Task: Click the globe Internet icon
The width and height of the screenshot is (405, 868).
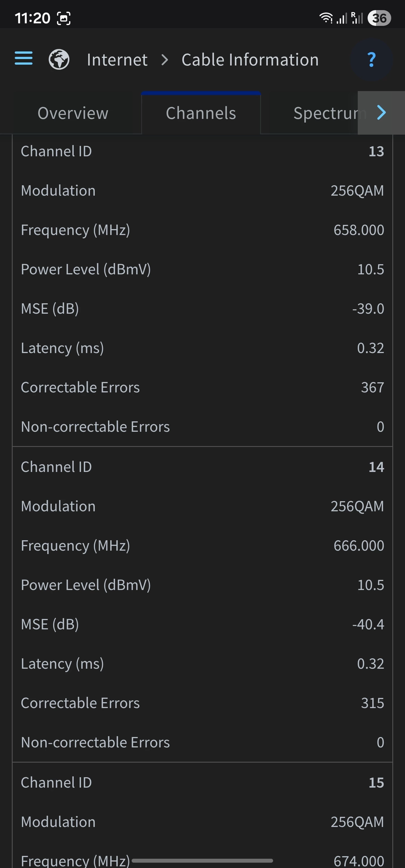Action: click(59, 60)
